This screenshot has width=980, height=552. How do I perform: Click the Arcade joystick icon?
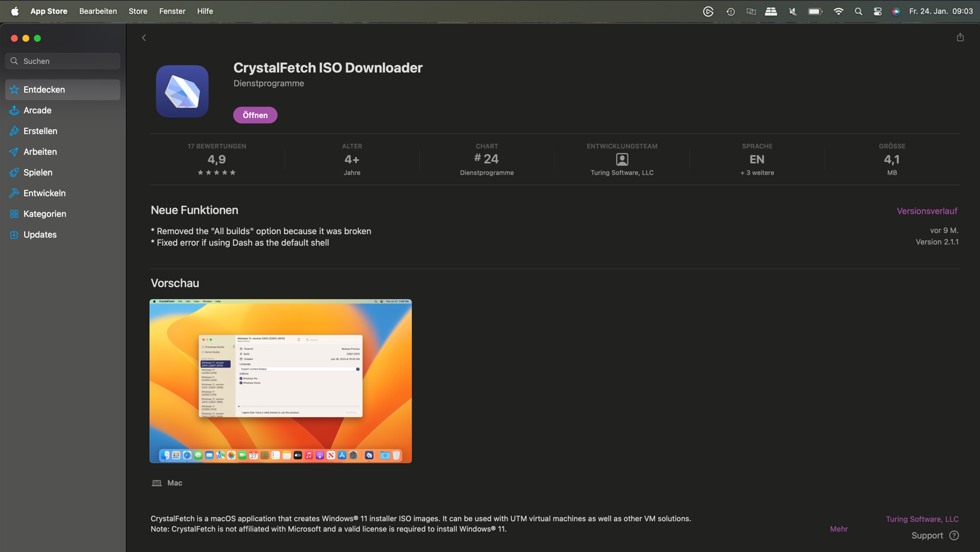point(14,110)
